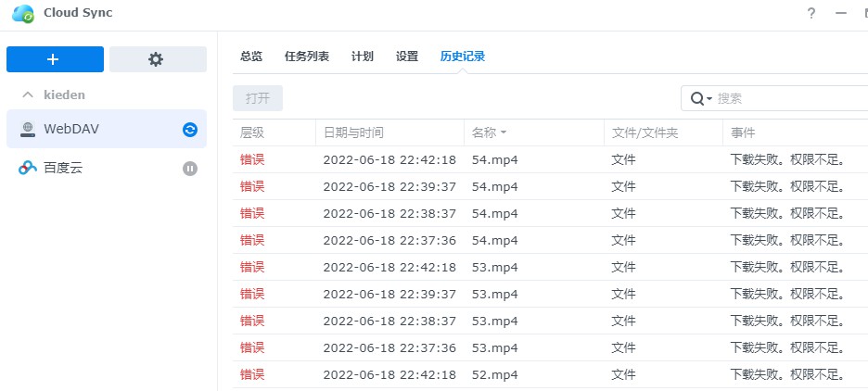Select 54.mp4 log entry at 22:38:37
This screenshot has height=391, width=868.
(550, 213)
